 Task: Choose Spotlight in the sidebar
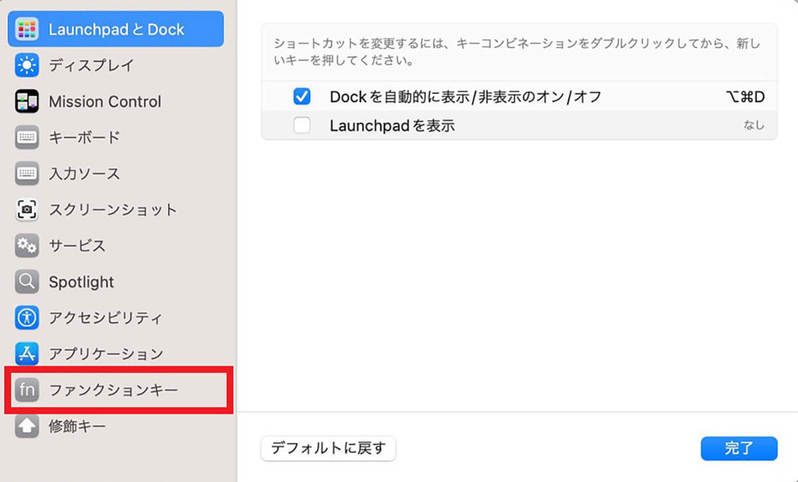tap(81, 282)
